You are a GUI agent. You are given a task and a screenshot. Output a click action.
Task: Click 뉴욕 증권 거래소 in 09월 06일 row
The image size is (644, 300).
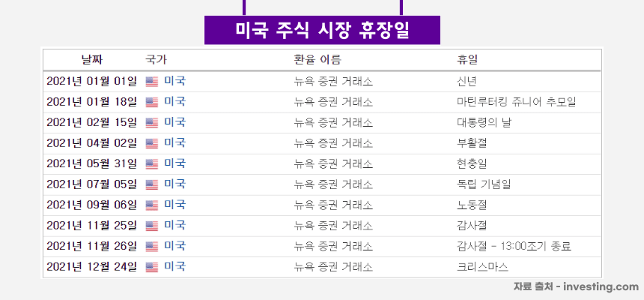click(333, 205)
